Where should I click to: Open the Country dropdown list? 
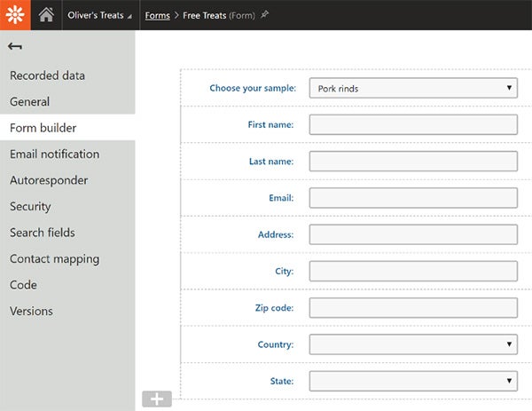[x=412, y=344]
